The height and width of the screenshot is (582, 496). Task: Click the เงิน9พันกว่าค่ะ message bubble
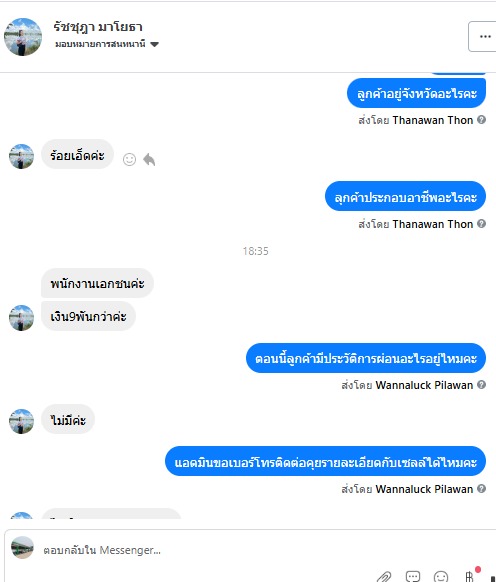(88, 316)
